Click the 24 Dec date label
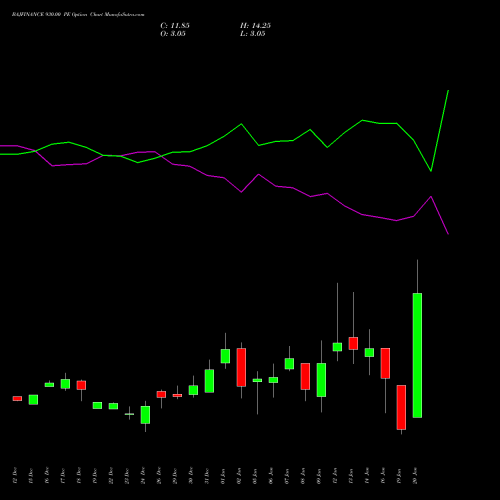 click(x=143, y=476)
